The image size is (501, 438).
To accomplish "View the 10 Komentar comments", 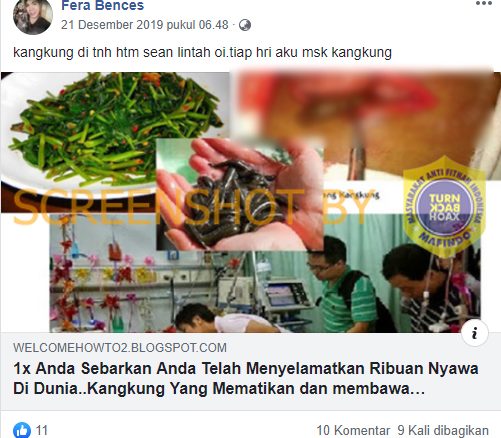I will [353, 430].
